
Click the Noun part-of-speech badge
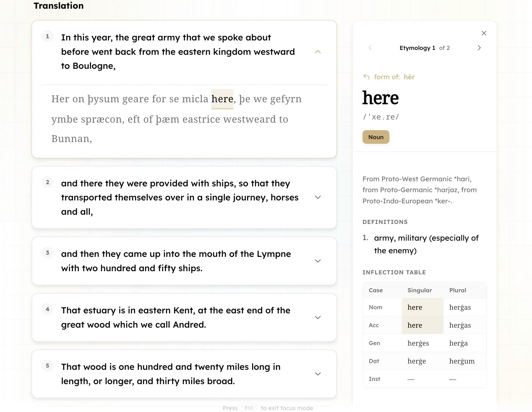376,137
